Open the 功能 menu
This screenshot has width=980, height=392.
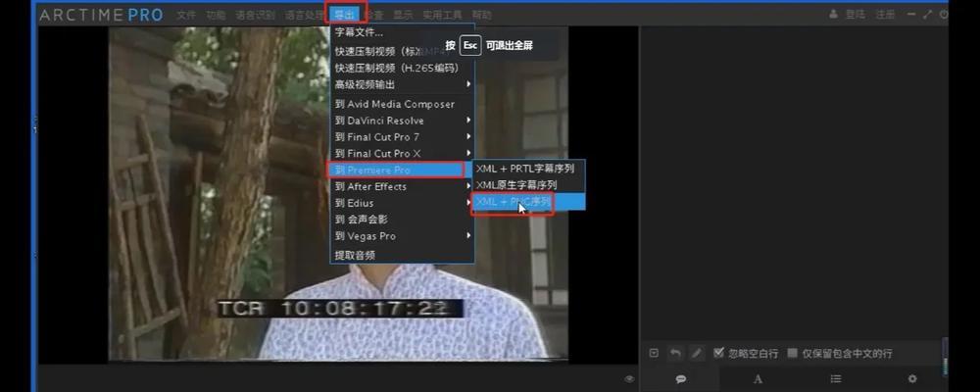tap(216, 15)
